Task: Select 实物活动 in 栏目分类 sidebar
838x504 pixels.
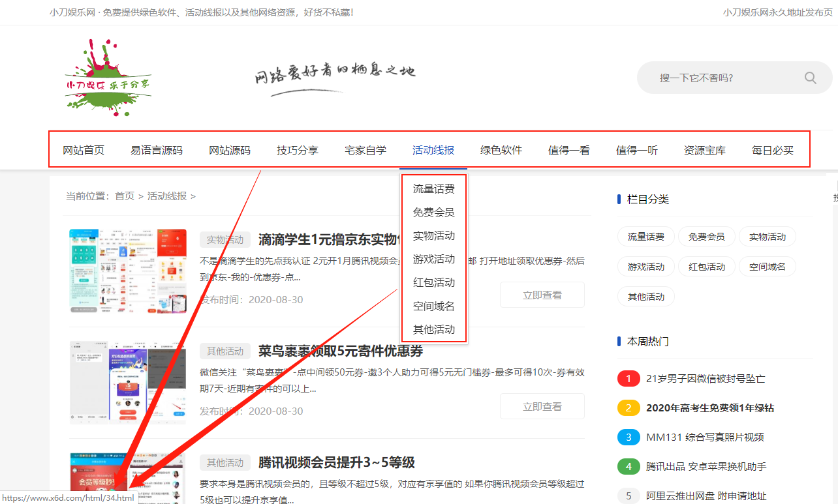Action: 768,237
